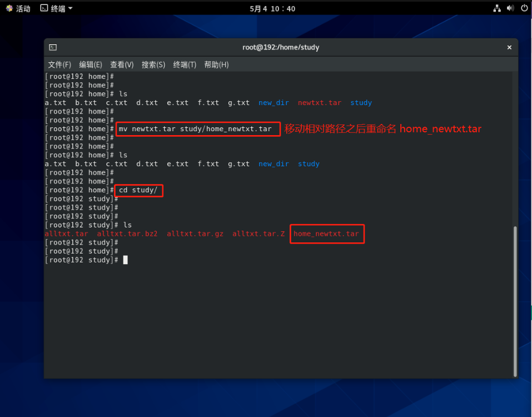The height and width of the screenshot is (417, 532).
Task: Open the 帮助(H) menu
Action: click(x=216, y=64)
